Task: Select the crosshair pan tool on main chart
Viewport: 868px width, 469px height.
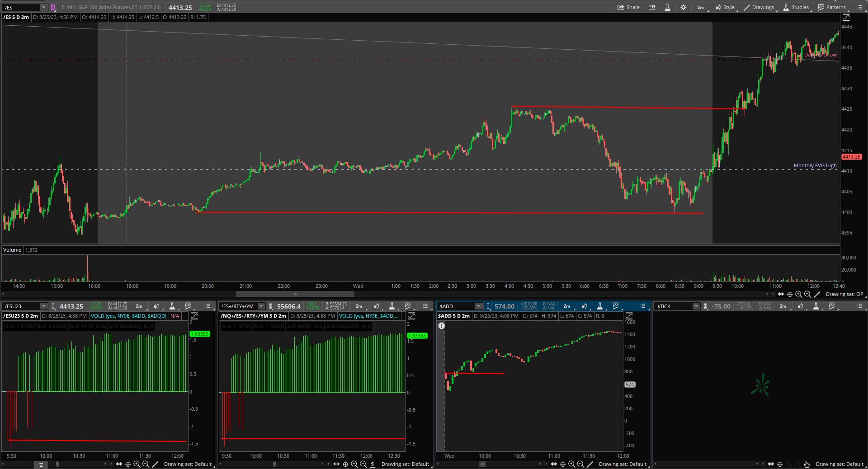Action: 790,294
